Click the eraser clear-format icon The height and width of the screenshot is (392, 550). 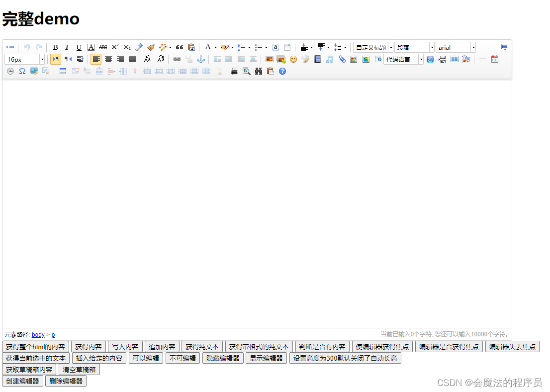pos(139,47)
